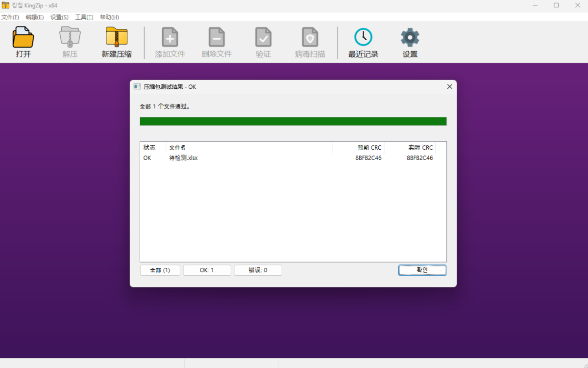
Task: Start 病毒扫描 virus scan icon
Action: pyautogui.click(x=310, y=37)
